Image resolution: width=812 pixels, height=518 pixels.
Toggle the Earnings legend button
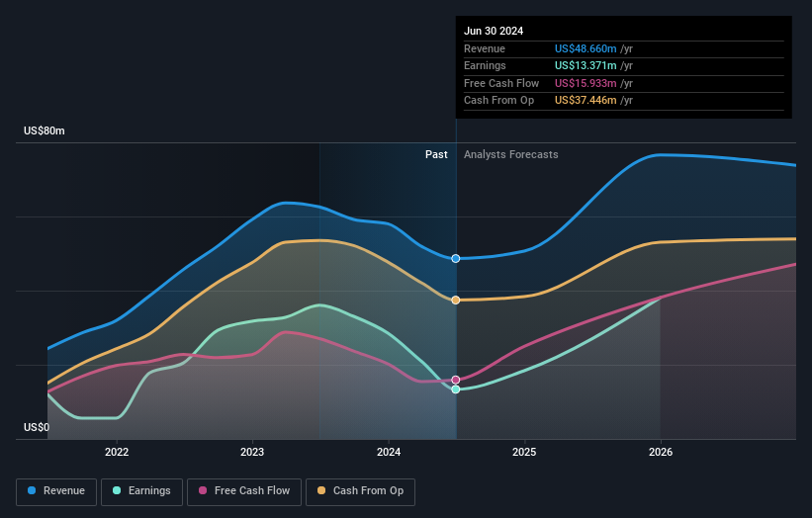(x=141, y=491)
